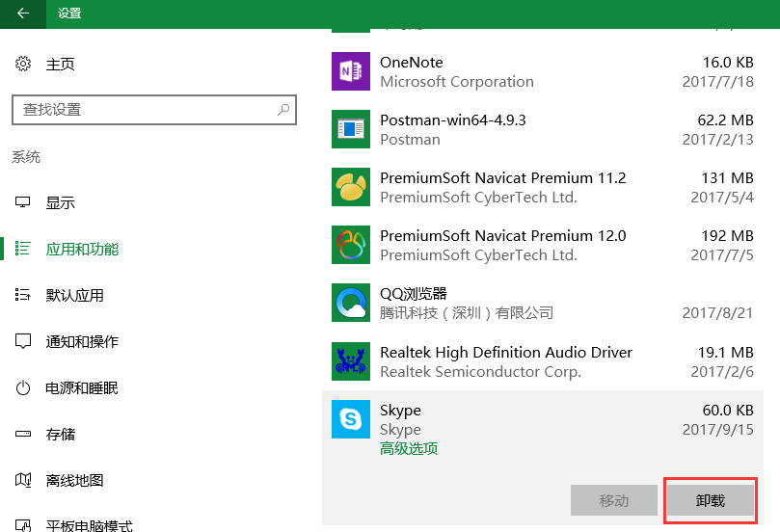Open Skype 高级选项 link
This screenshot has width=780, height=532.
click(x=409, y=448)
